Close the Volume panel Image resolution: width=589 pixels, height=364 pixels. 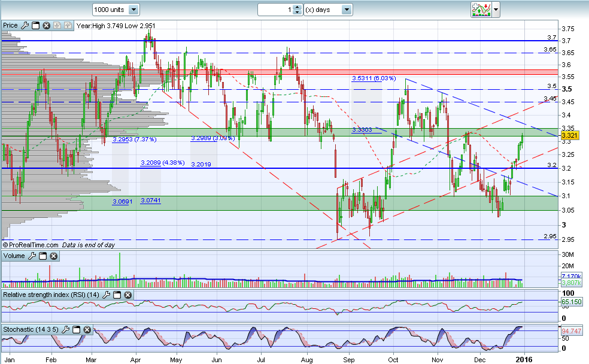pyautogui.click(x=54, y=256)
